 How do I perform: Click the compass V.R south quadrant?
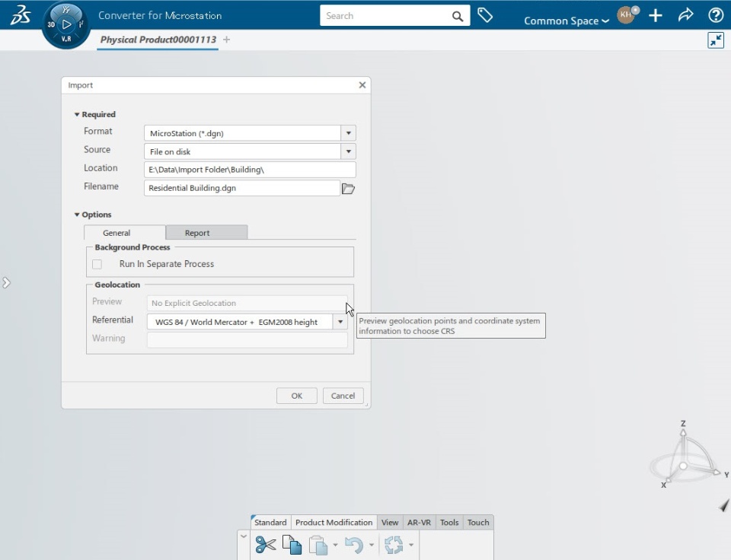66,39
